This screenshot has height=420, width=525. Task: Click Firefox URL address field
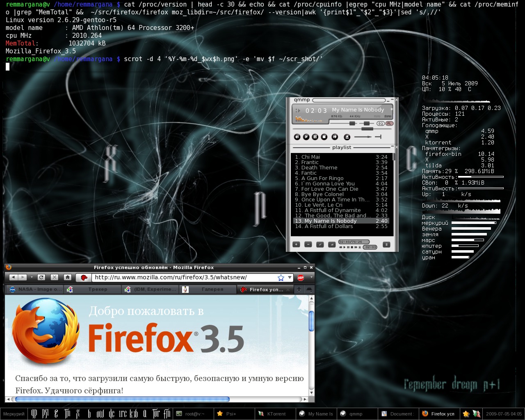184,278
